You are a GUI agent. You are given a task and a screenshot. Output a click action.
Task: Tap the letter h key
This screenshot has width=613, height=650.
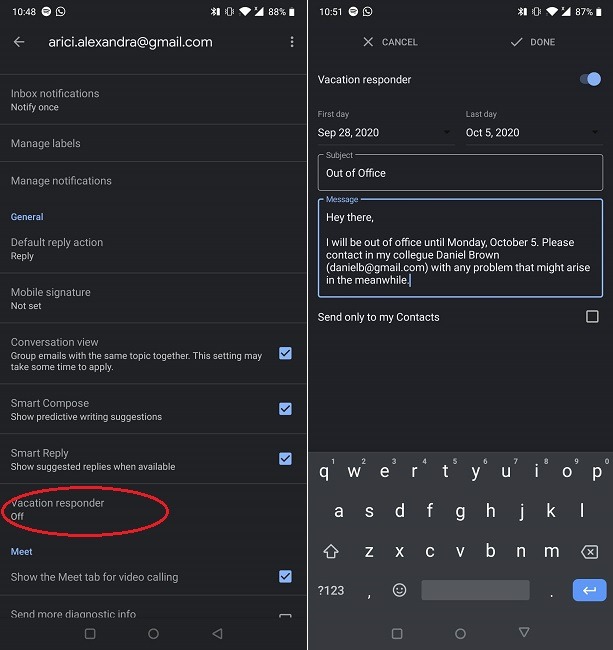click(x=491, y=511)
